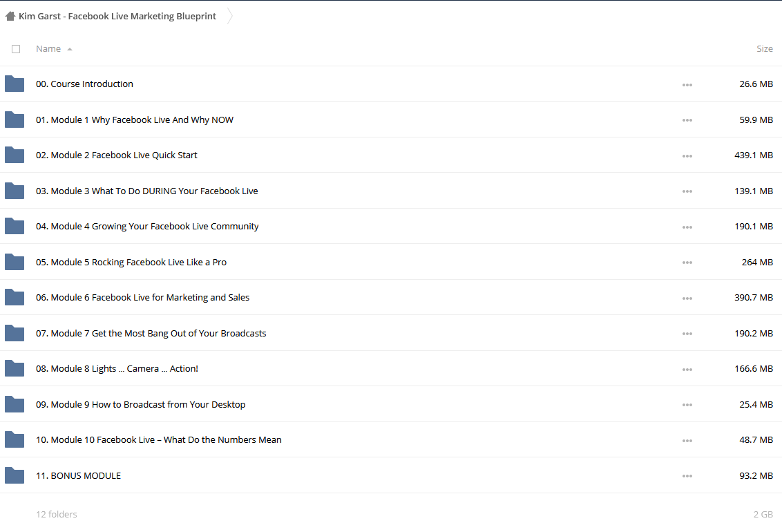Click the folder icon for 08. Module 8
Image resolution: width=782 pixels, height=532 pixels.
(x=15, y=368)
